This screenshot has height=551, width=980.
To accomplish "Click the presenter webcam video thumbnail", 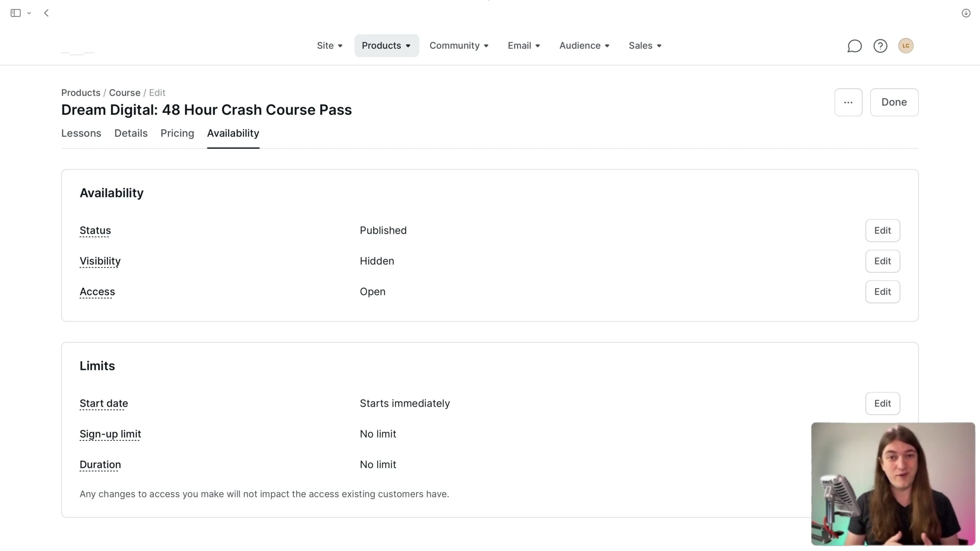I will (893, 484).
